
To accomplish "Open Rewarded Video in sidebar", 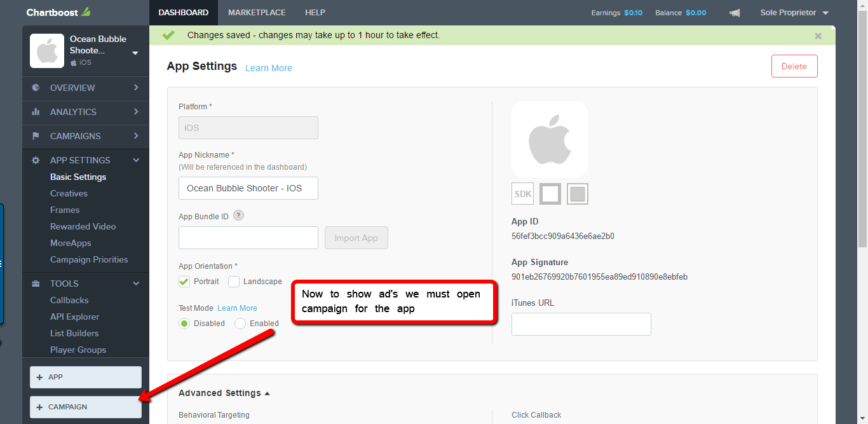I will point(83,226).
